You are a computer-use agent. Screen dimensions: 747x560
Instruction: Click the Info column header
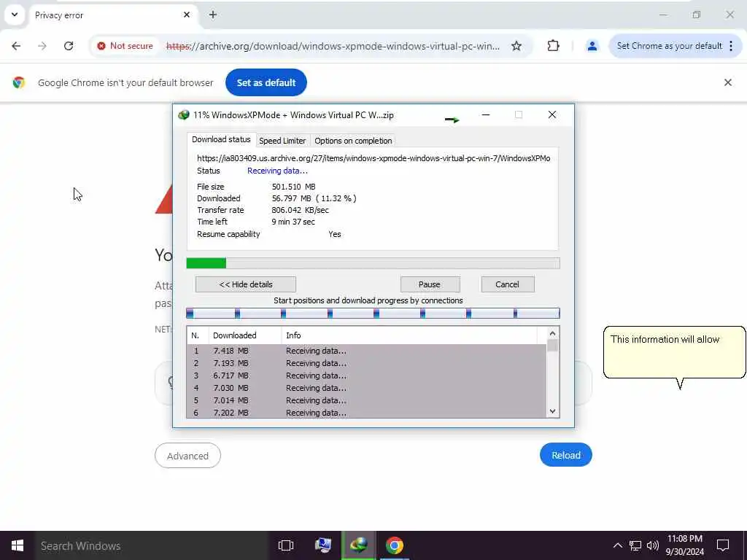(x=409, y=335)
